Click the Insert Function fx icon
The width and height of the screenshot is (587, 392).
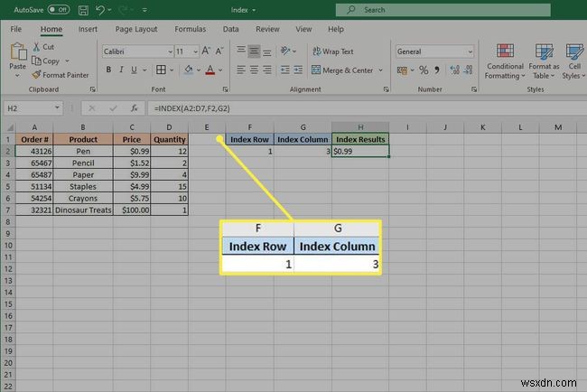tap(134, 108)
